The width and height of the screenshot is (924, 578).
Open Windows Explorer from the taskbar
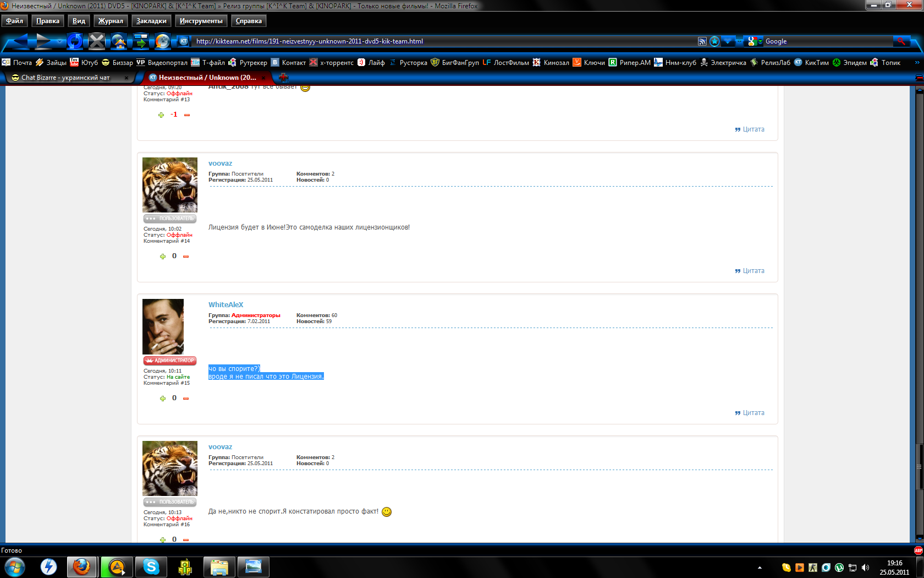[219, 566]
